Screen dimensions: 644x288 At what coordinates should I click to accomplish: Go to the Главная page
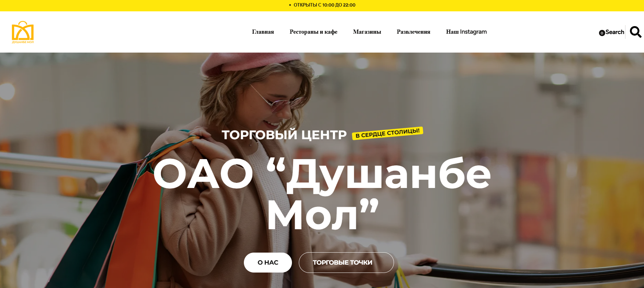click(263, 32)
